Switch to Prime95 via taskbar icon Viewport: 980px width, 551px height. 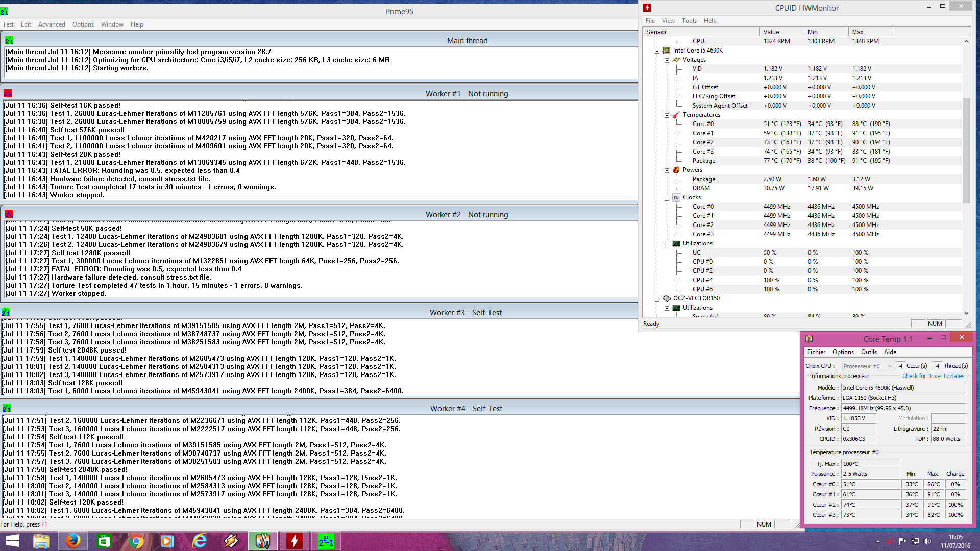[326, 541]
